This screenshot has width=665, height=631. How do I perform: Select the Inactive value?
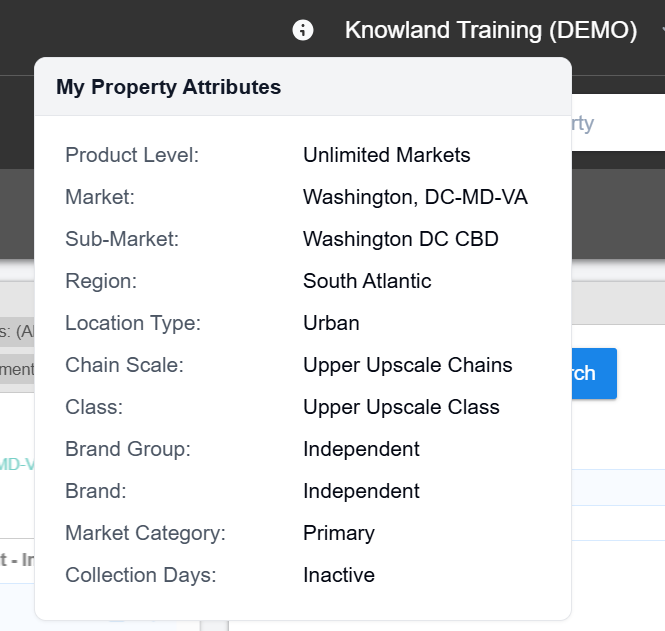pyautogui.click(x=339, y=575)
